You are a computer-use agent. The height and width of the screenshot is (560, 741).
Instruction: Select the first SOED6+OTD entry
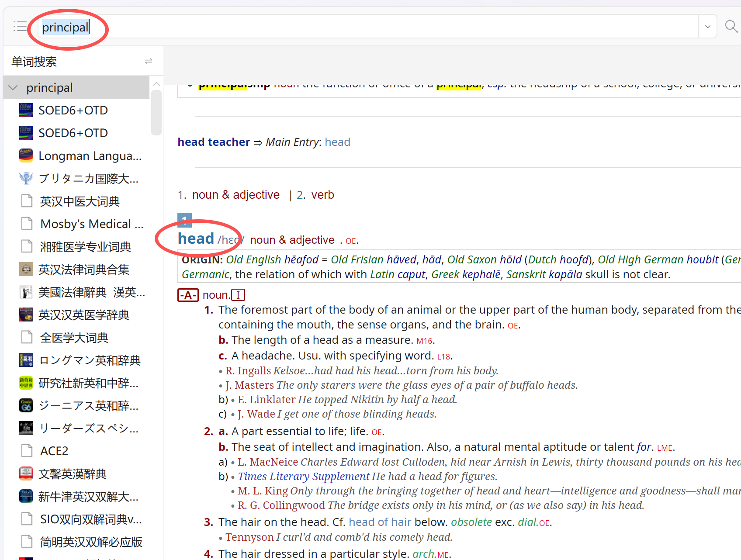point(73,110)
